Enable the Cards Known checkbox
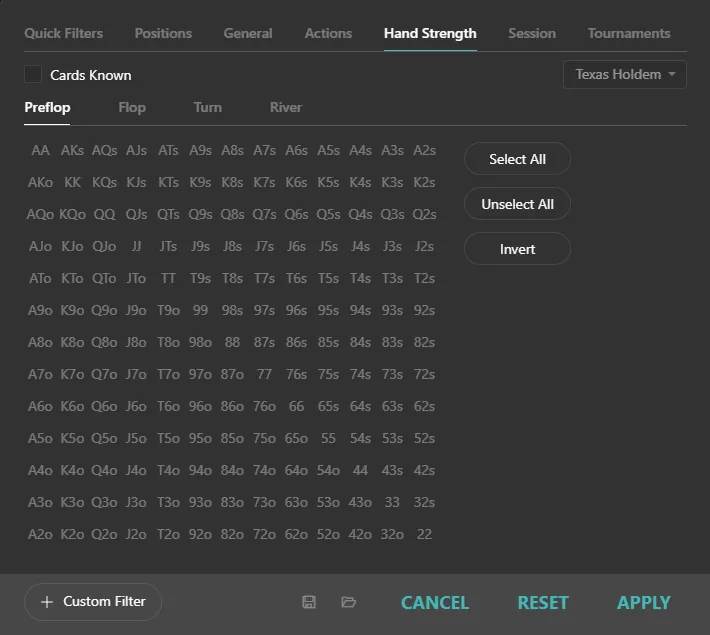 coord(33,75)
